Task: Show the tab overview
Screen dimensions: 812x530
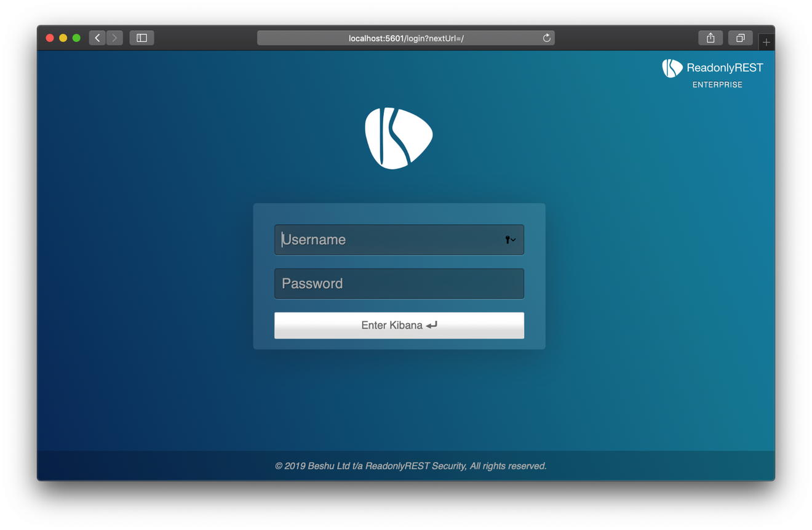Action: tap(740, 38)
